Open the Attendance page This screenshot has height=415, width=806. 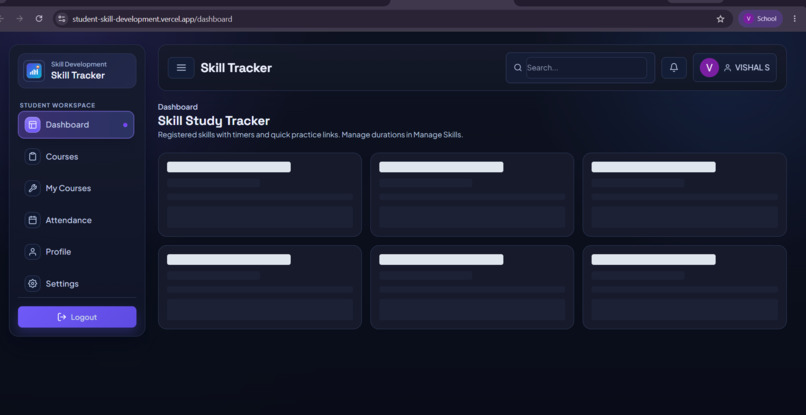[76, 220]
